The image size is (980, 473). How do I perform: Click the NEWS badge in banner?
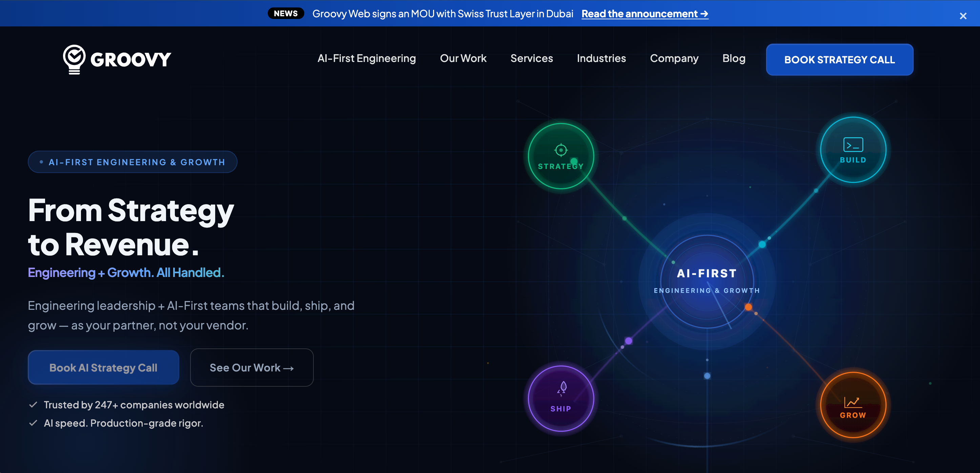[x=286, y=13]
